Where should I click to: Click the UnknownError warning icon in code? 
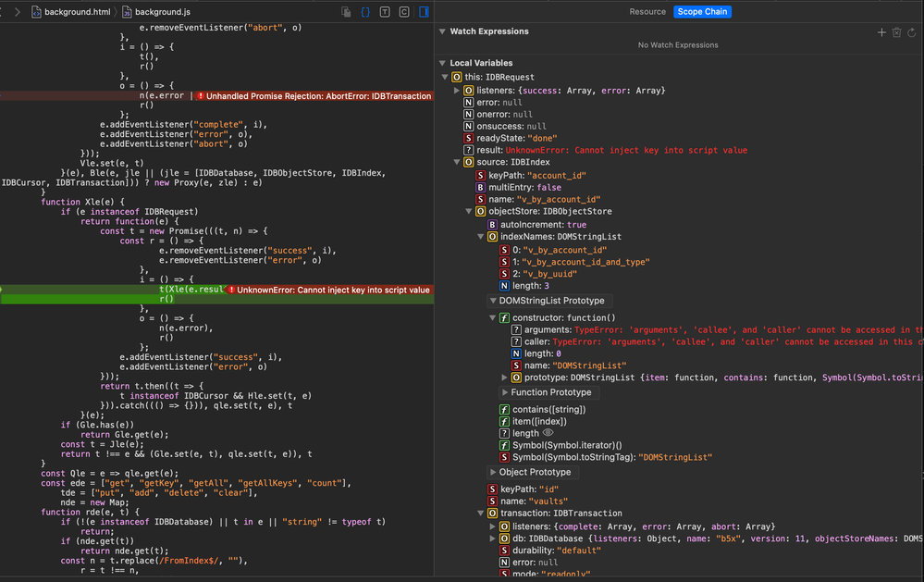(231, 290)
